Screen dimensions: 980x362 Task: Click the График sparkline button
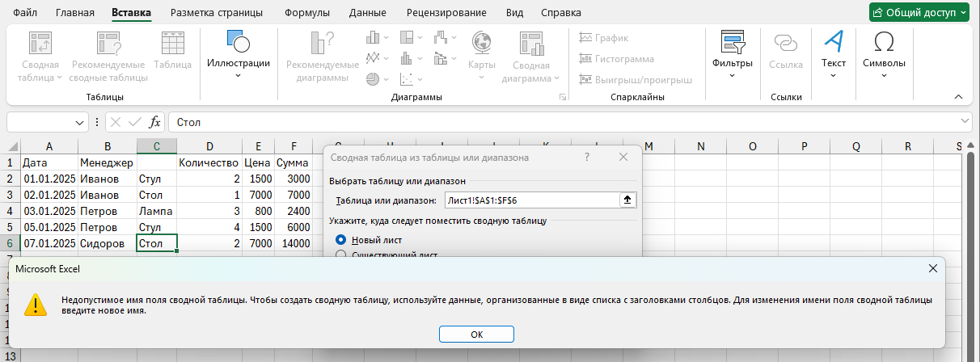[x=605, y=38]
